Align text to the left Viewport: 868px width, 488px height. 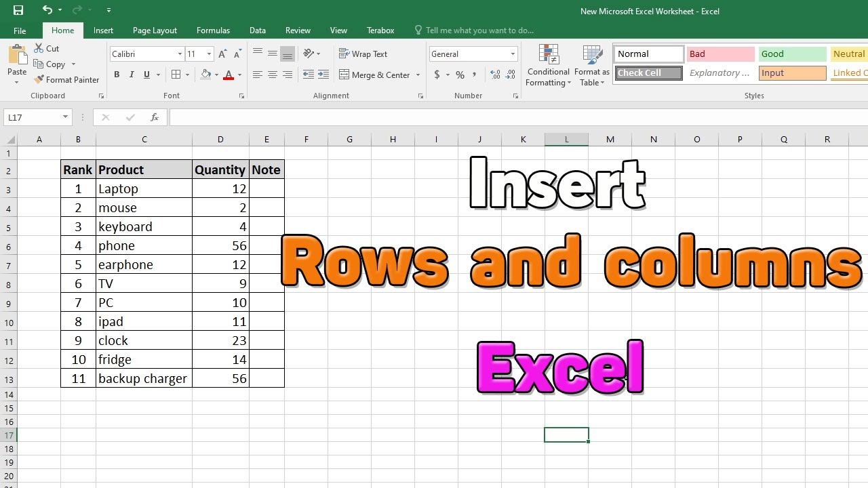pyautogui.click(x=258, y=75)
